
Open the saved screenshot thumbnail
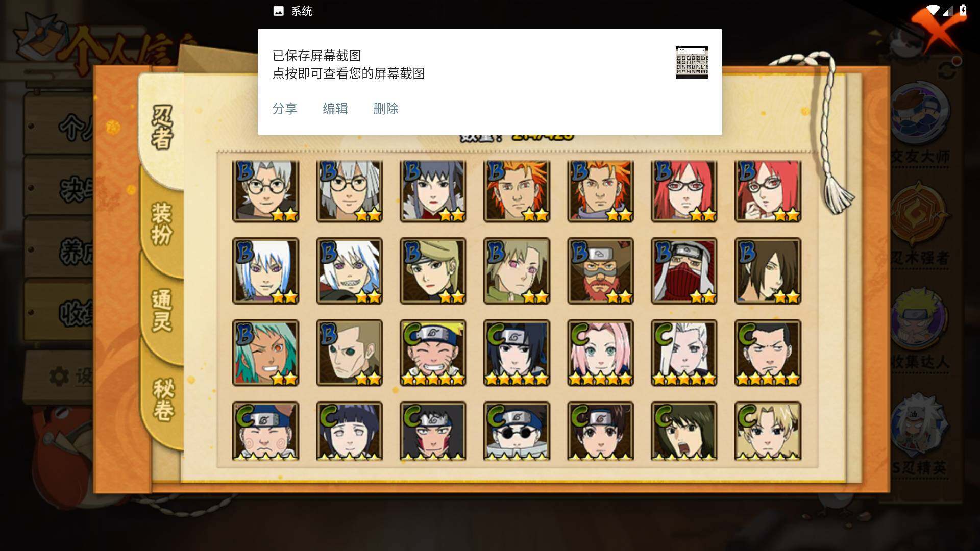(x=692, y=62)
